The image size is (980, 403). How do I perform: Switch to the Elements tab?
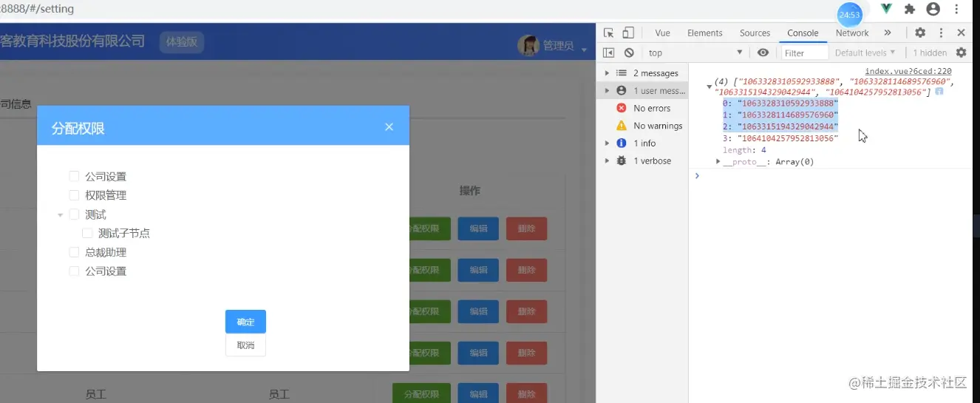click(x=704, y=33)
